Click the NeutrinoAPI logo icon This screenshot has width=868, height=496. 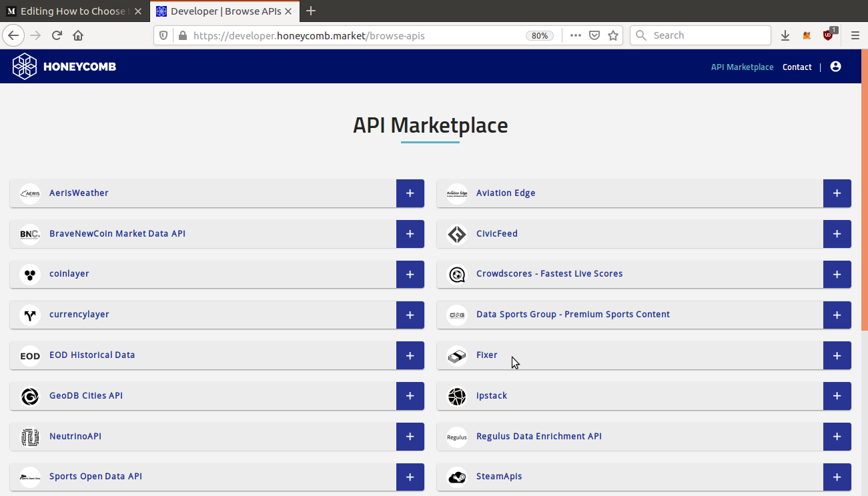(30, 437)
